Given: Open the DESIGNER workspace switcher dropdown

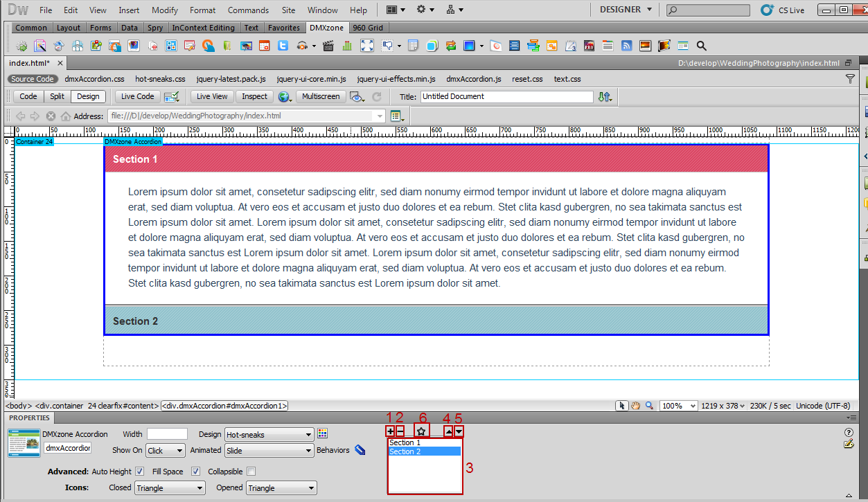Looking at the screenshot, I should 626,10.
